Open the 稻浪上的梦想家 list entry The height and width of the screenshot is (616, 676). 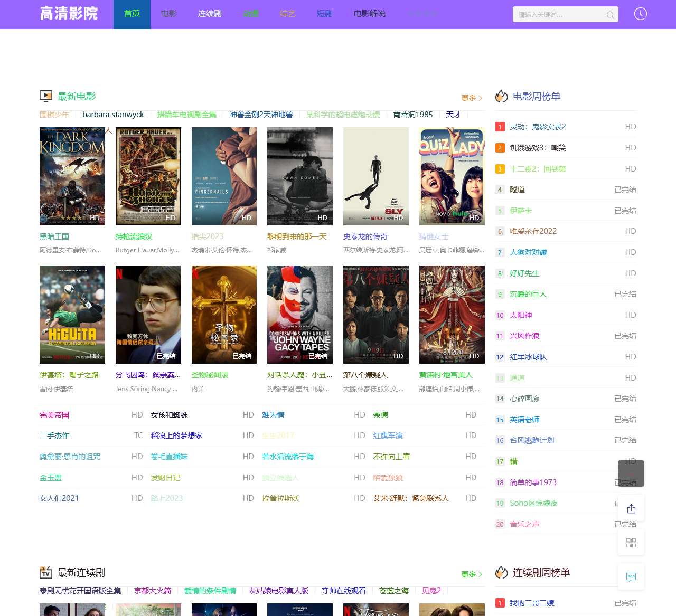[177, 435]
